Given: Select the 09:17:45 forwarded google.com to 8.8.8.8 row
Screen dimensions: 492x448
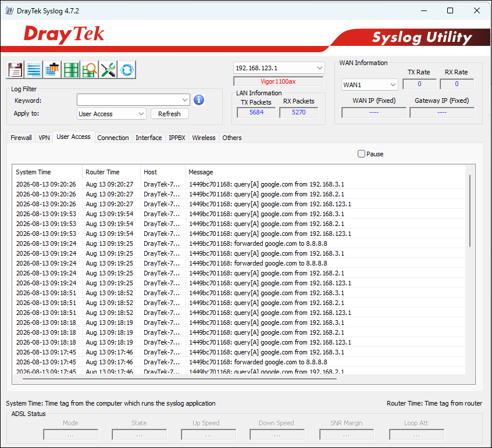Looking at the screenshot, I should tap(239, 362).
